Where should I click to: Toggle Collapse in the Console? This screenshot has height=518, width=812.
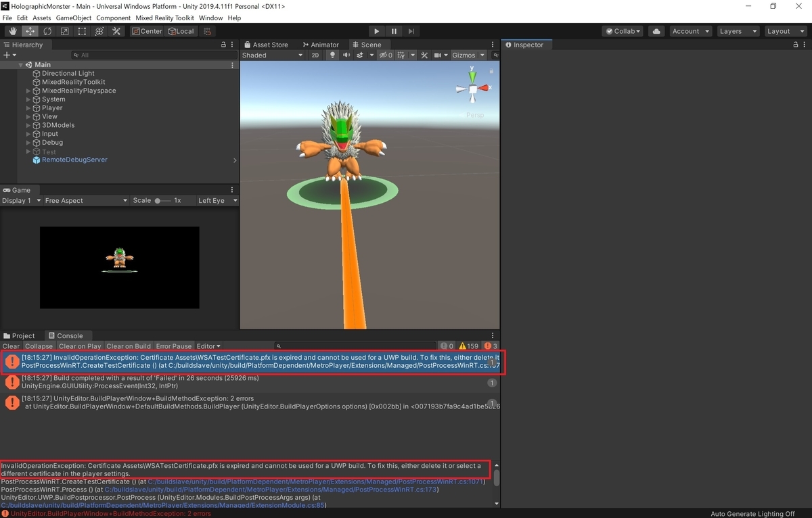(39, 346)
